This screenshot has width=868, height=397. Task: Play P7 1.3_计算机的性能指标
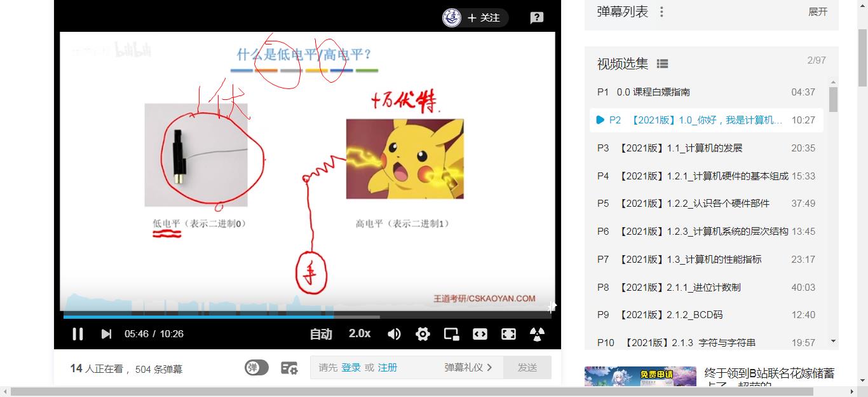706,260
